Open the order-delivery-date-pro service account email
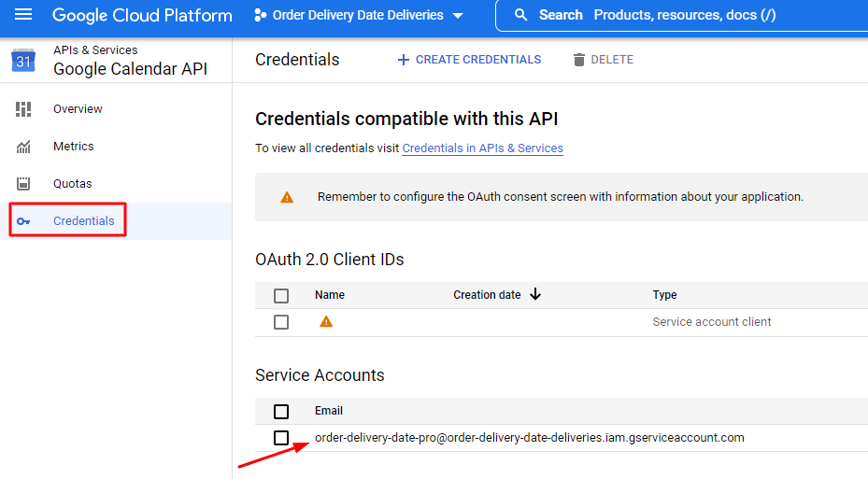 [529, 438]
